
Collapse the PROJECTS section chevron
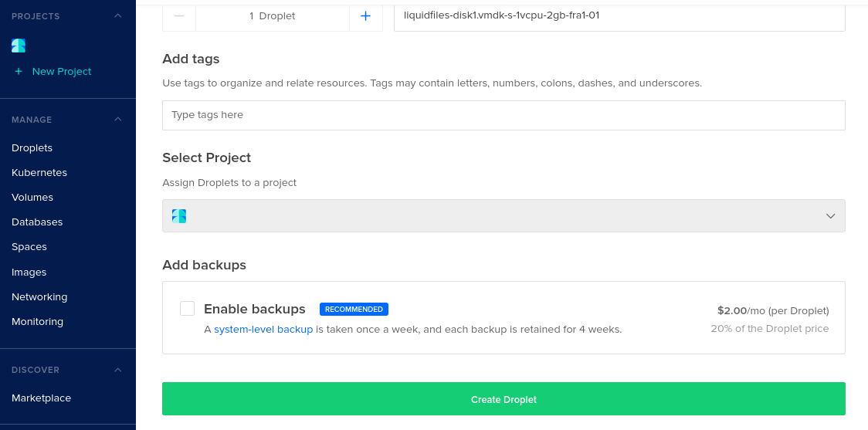pos(118,16)
